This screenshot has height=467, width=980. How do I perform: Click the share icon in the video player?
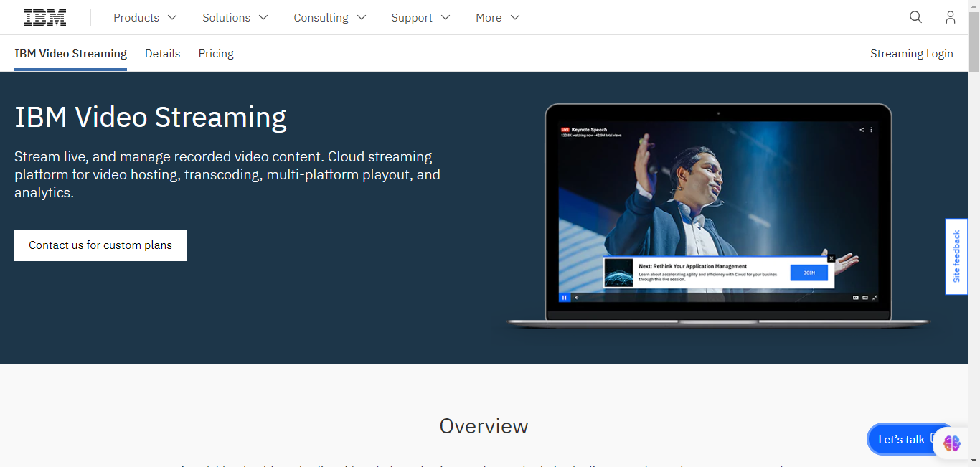click(862, 130)
